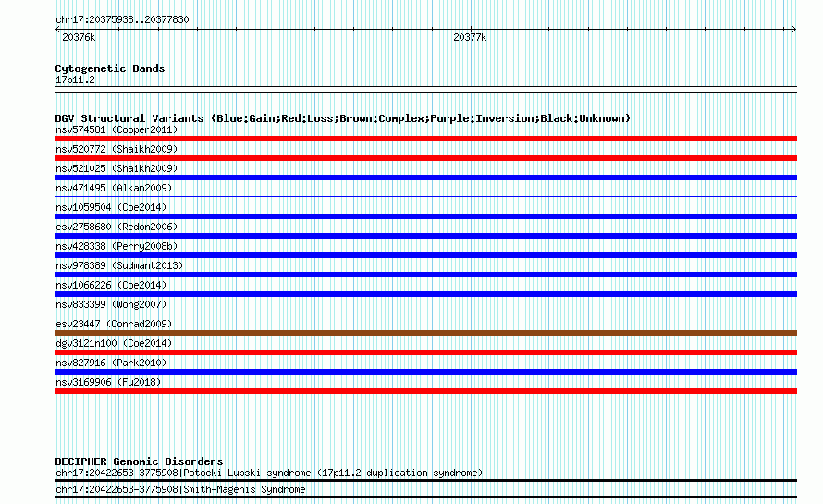This screenshot has height=504, width=823.
Task: Click the nsv1059504 (Coe2014) label
Action: point(111,207)
